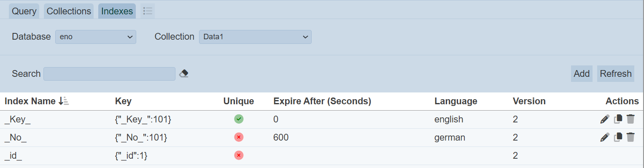Copy the _Key_ index
This screenshot has height=168, width=644.
tap(618, 119)
